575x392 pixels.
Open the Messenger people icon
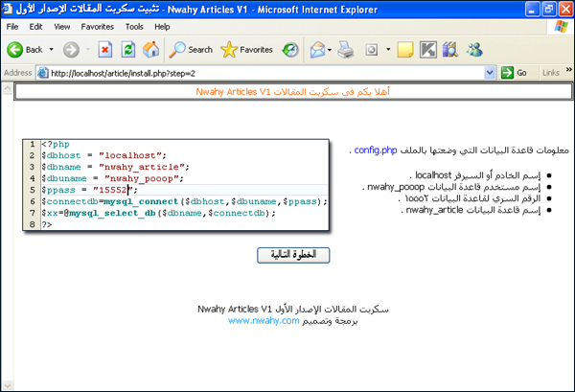474,50
